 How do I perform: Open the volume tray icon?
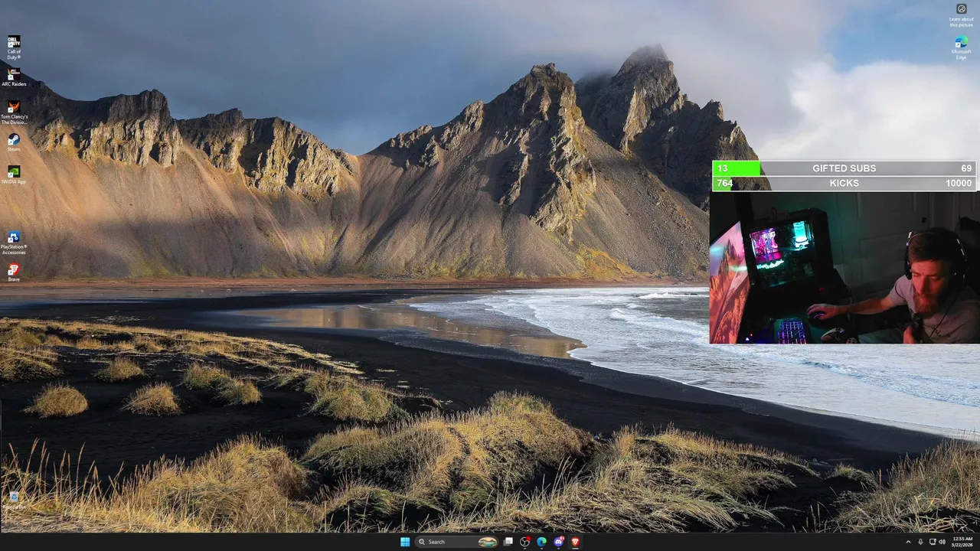click(x=942, y=542)
